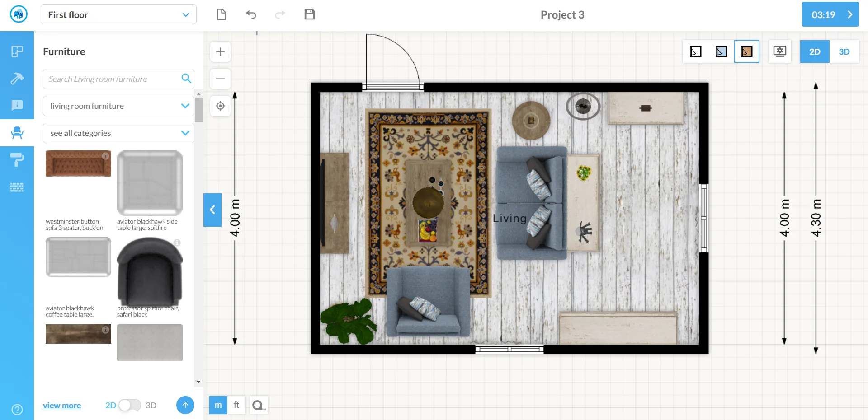Open the help question mark icon
Screen dimensions: 868x420
17,410
